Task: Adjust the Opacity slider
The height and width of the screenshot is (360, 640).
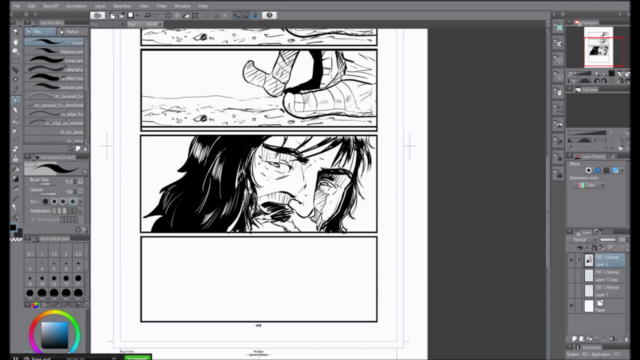Action: 46,193
